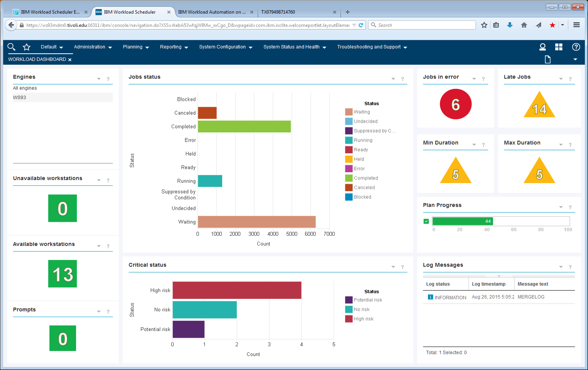Click the High risk bar in Critical status
Screen dimensions: 588x370
[x=237, y=290]
